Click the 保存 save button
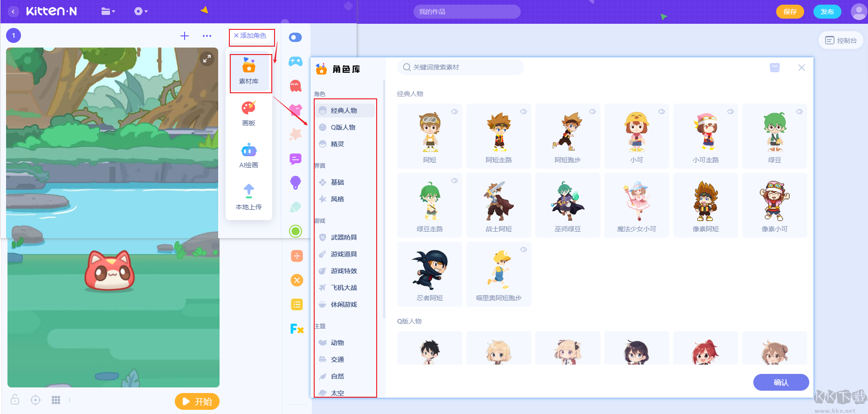Image resolution: width=868 pixels, height=414 pixels. click(790, 12)
